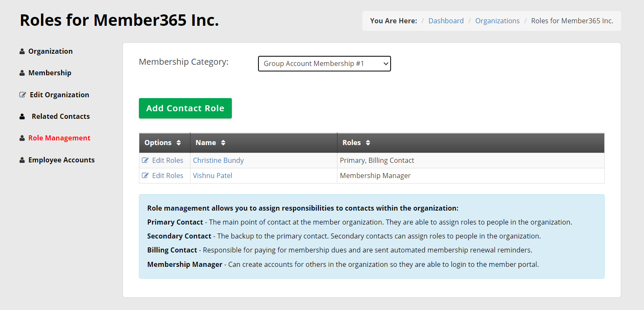Click the person icon beside Organization
The height and width of the screenshot is (310, 644).
pos(22,52)
